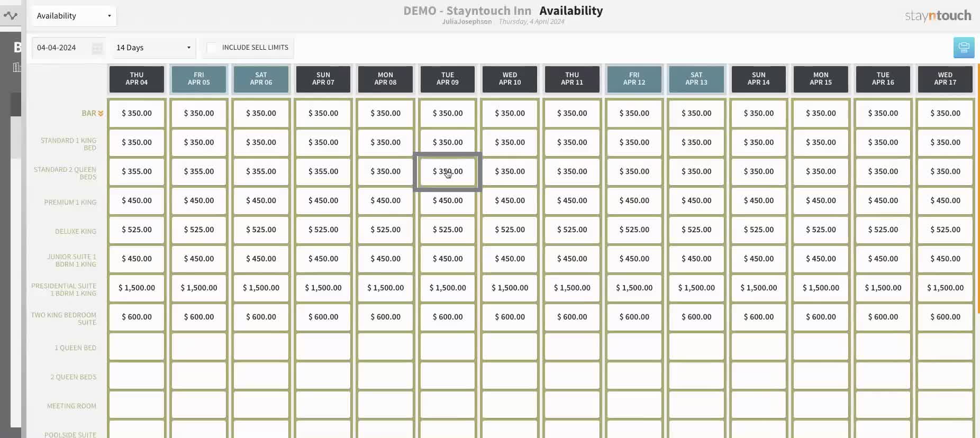980x438 pixels.
Task: Click empty Meeting Room cell for Tue Apr 09
Action: pyautogui.click(x=448, y=405)
